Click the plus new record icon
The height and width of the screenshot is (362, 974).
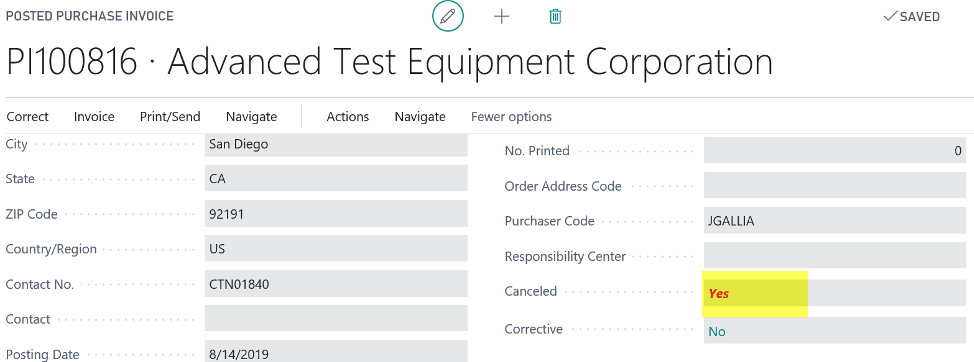(501, 17)
